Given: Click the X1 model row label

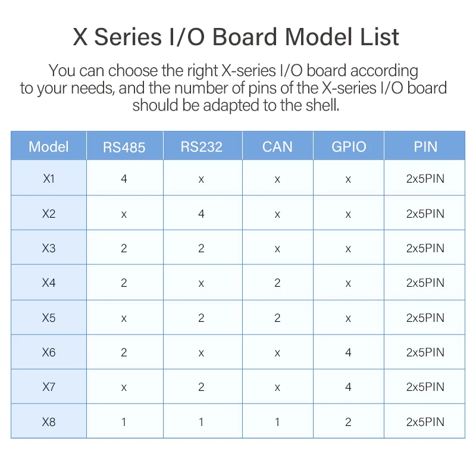Looking at the screenshot, I should (x=49, y=178).
